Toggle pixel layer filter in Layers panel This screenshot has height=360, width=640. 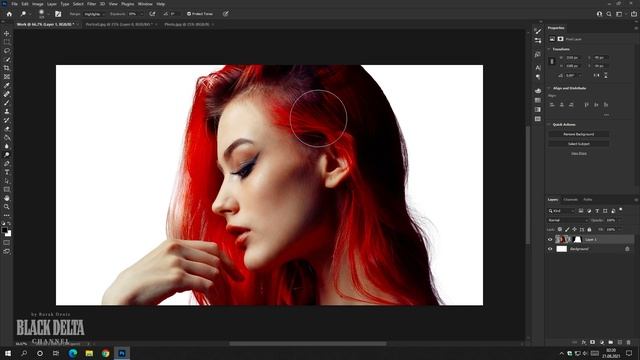pos(581,211)
